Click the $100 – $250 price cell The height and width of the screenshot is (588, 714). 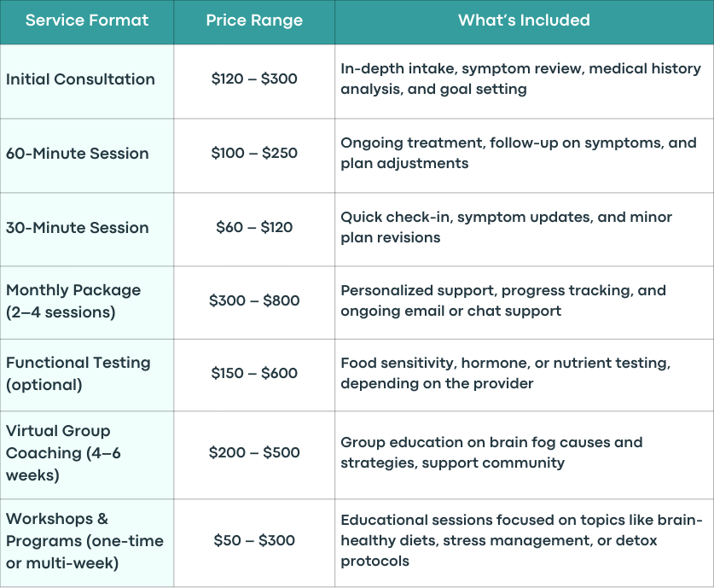(x=254, y=153)
